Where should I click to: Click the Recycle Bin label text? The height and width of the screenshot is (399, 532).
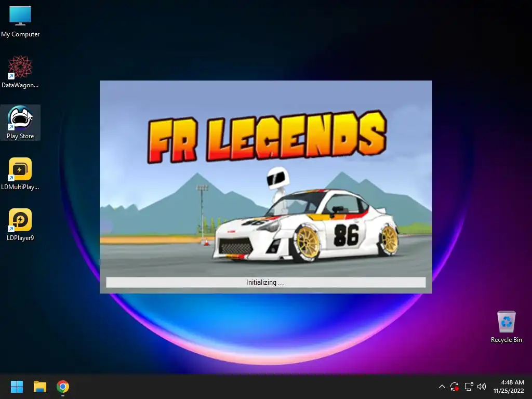[506, 340]
